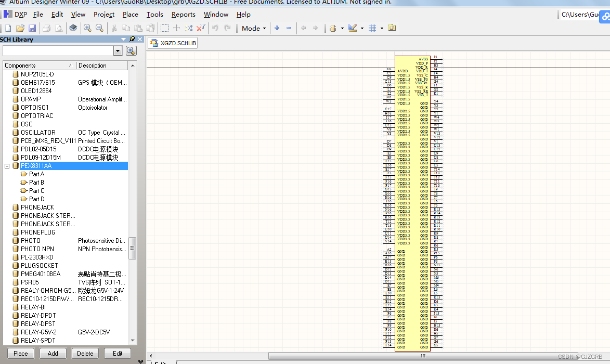Screen dimensions: 610x364
Task: Pin the SCH Library panel open
Action: 133,39
